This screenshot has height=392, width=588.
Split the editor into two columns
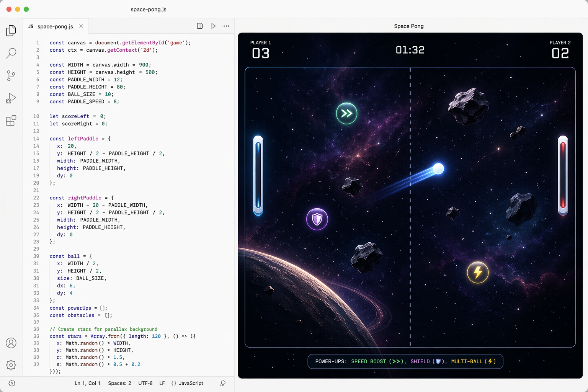click(199, 26)
